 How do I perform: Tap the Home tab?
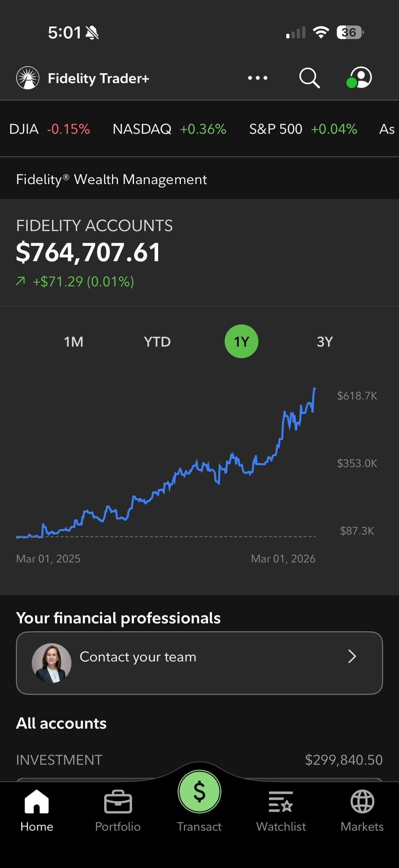(37, 810)
